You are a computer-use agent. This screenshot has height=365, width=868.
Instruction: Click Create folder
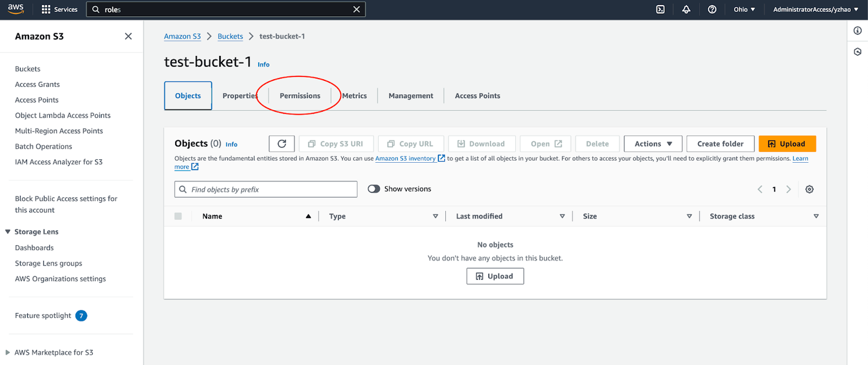(x=721, y=144)
